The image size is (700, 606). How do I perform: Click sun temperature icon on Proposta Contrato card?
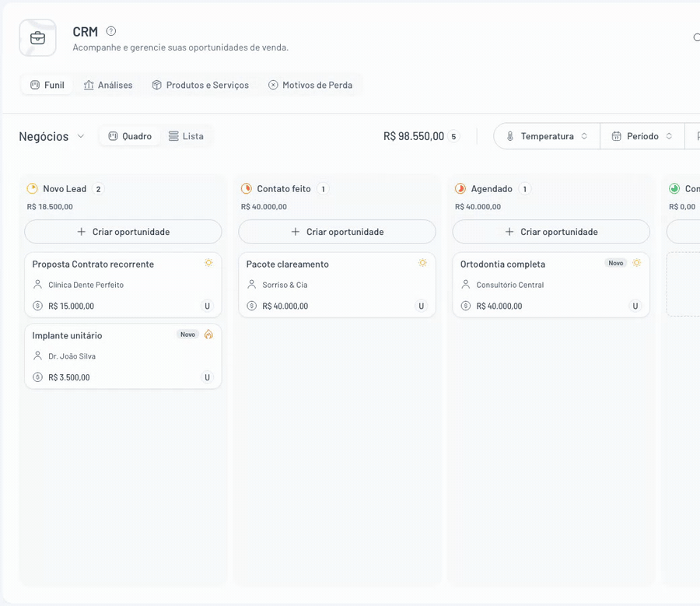click(208, 263)
